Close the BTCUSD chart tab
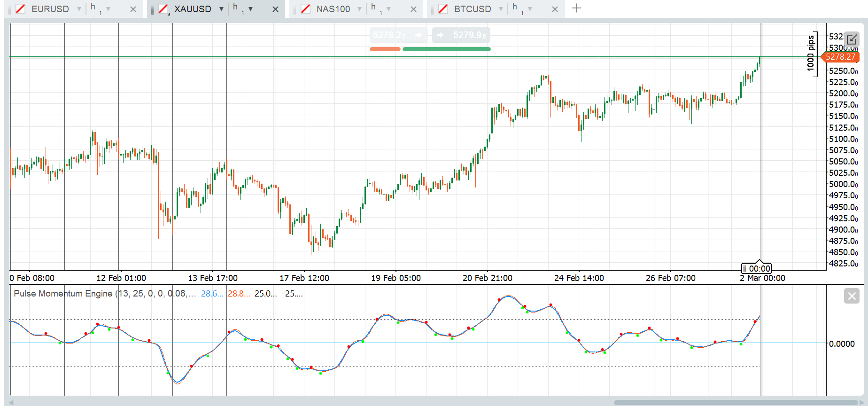 [x=555, y=9]
